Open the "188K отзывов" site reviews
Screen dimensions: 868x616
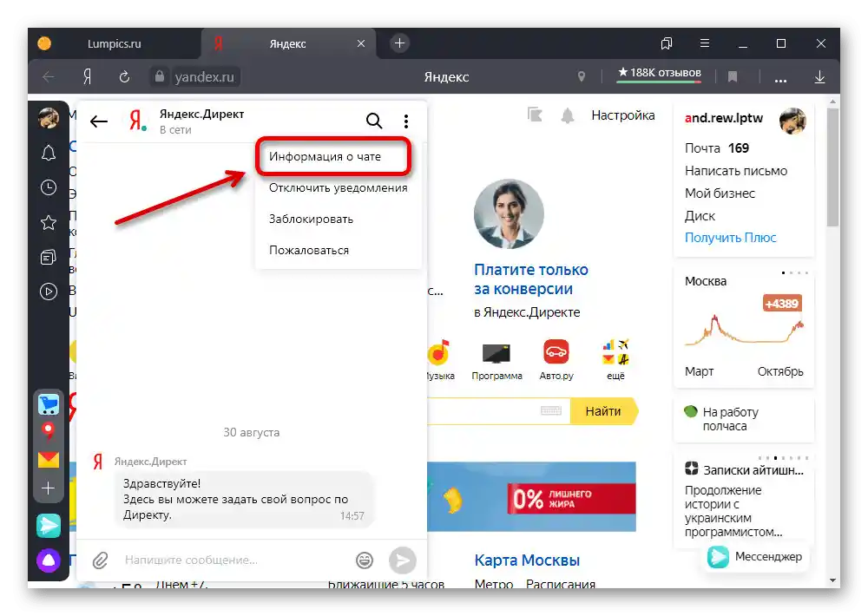660,73
